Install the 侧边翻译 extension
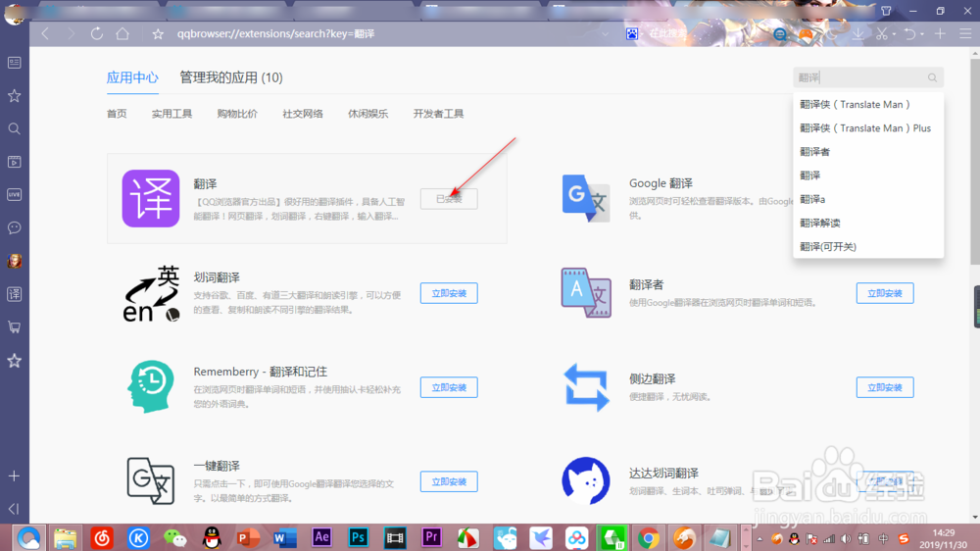The width and height of the screenshot is (980, 551). [884, 388]
